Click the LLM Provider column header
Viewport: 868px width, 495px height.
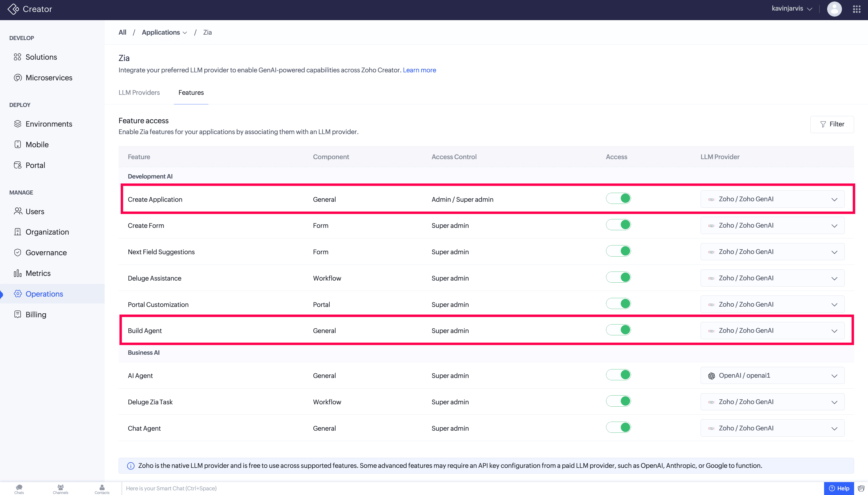tap(720, 157)
